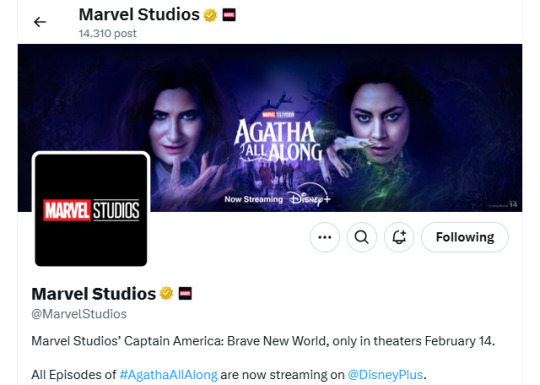This screenshot has height=385, width=540.
Task: Click the Marvel Studios display name in bio
Action: [94, 294]
